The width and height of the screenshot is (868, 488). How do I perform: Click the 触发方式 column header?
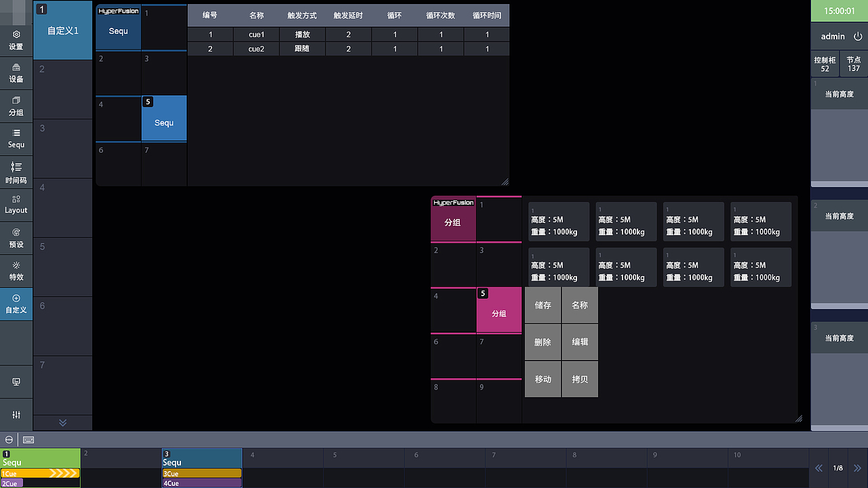302,16
